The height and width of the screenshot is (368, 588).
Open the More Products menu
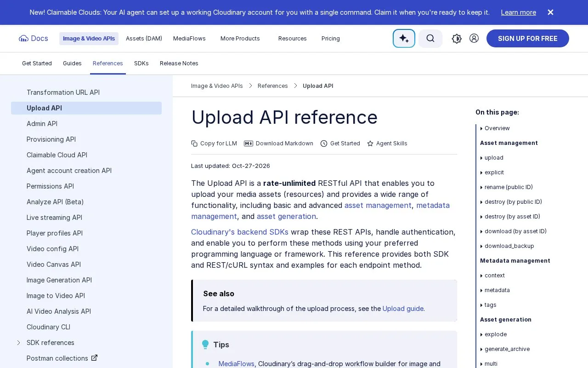240,39
